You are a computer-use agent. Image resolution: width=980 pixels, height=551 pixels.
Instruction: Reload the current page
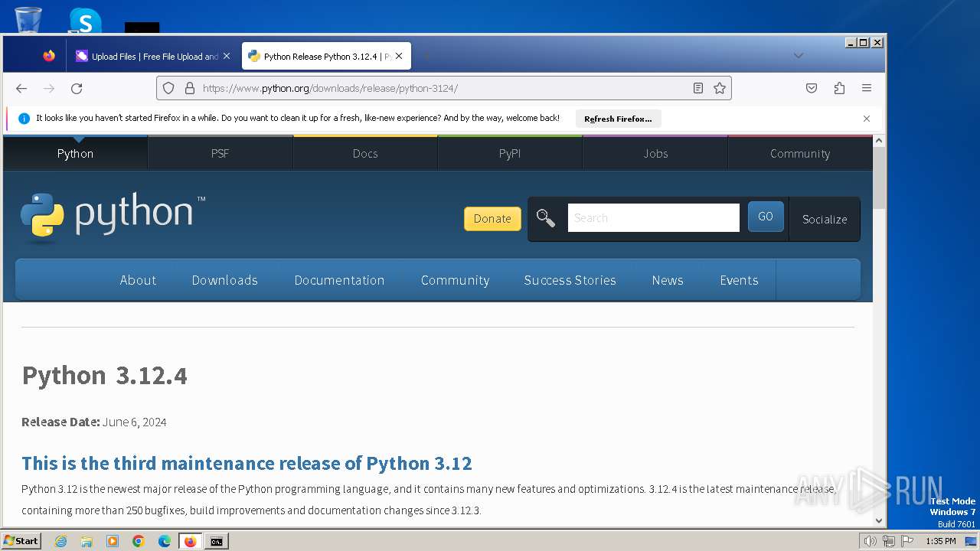77,89
